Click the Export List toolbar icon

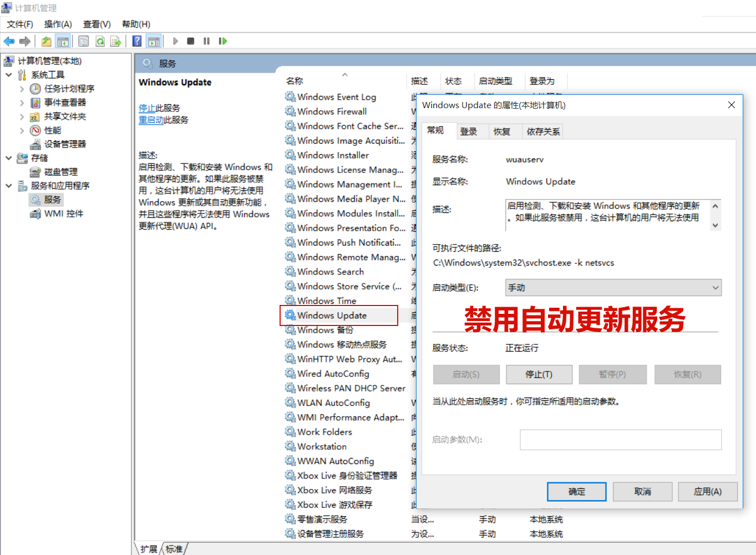(x=116, y=41)
